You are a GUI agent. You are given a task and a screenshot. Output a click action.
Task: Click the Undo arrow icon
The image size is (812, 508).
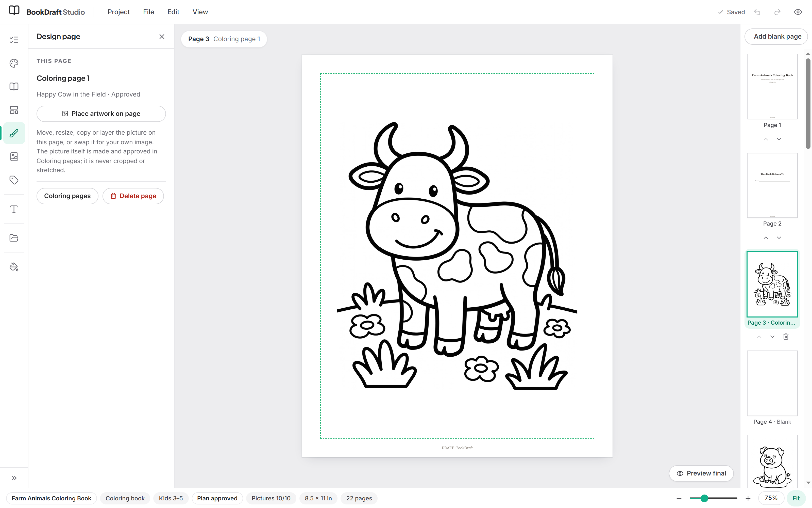(757, 12)
